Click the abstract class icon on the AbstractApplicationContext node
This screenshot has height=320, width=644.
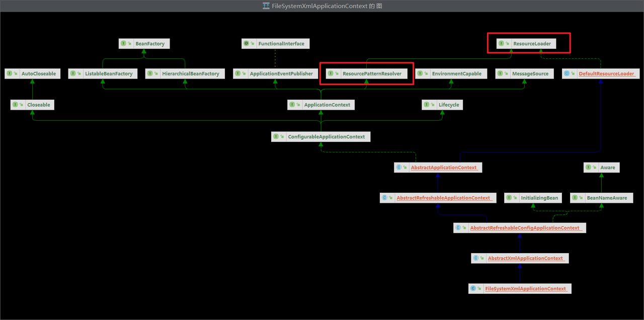tap(399, 168)
